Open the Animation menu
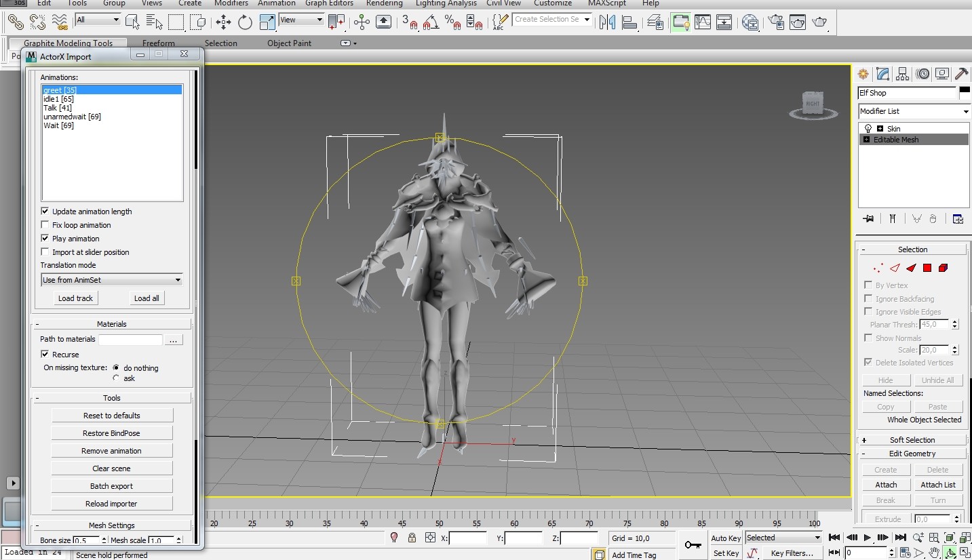 pyautogui.click(x=277, y=3)
